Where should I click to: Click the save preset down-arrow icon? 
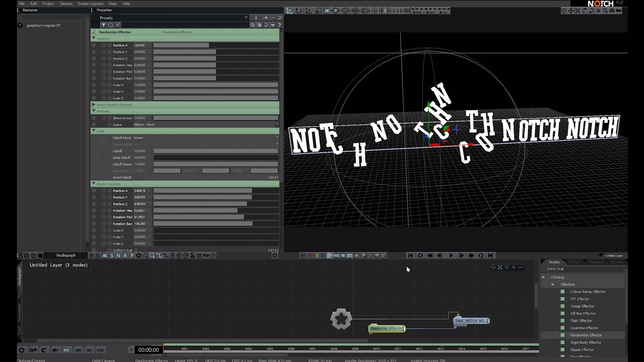coord(256,18)
